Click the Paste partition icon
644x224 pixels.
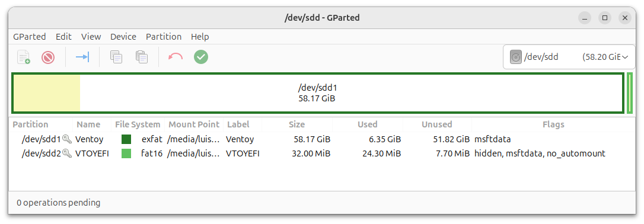tap(142, 57)
